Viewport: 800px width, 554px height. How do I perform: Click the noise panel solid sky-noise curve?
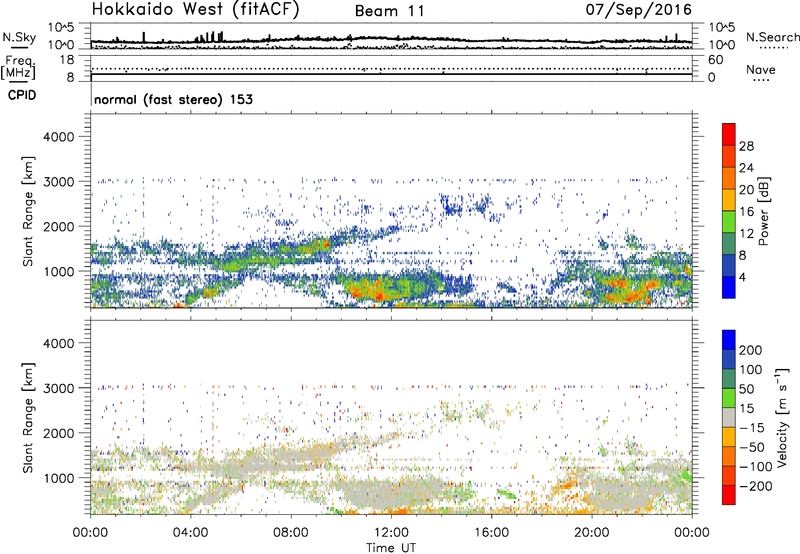[391, 39]
